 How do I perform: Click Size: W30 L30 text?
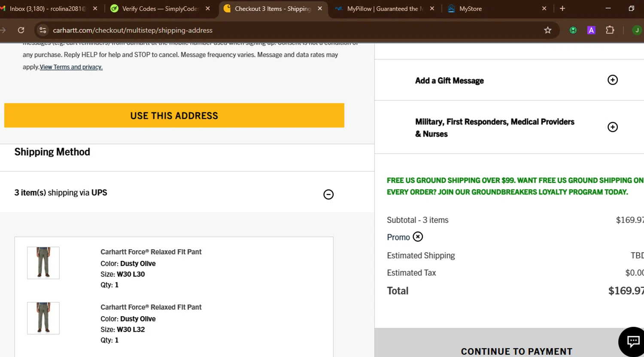123,274
